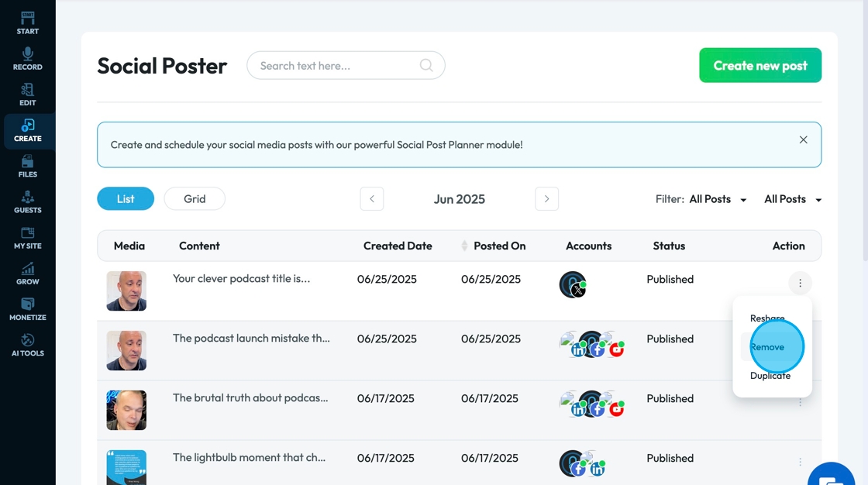Open the Grow section
This screenshot has height=485, width=868.
[27, 273]
